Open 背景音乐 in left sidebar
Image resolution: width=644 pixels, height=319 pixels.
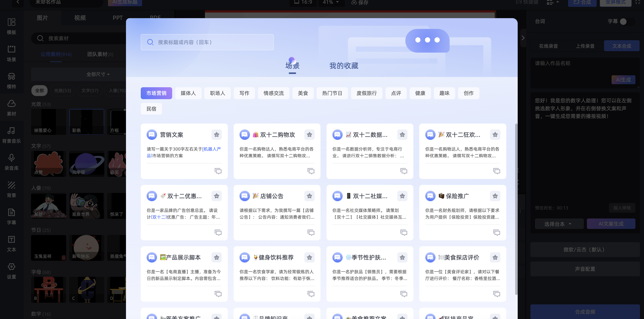11,135
